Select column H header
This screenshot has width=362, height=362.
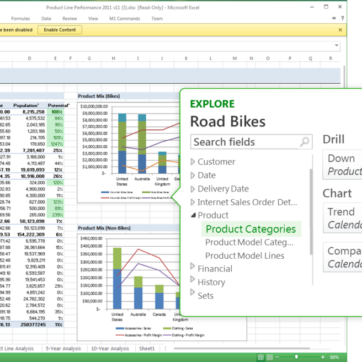113,58
